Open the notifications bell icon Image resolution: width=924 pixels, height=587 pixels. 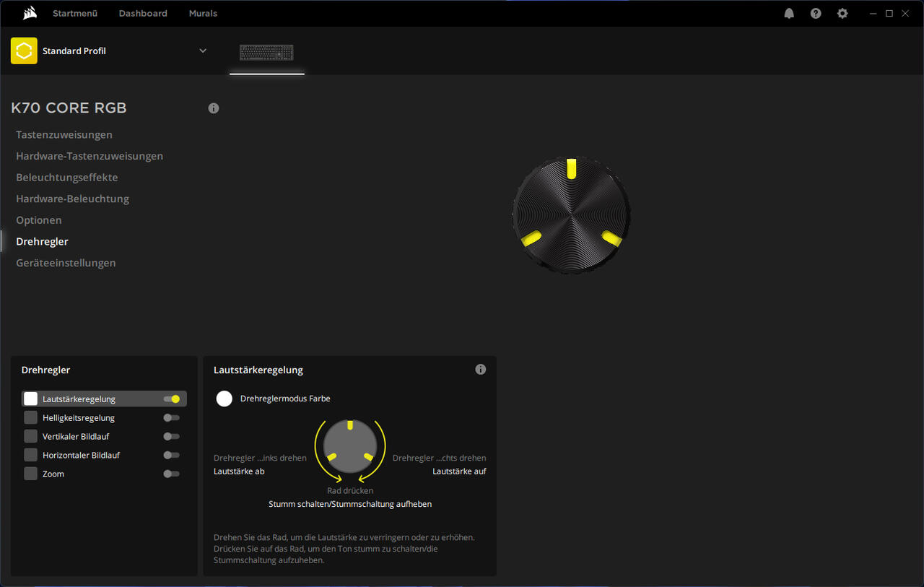point(789,14)
